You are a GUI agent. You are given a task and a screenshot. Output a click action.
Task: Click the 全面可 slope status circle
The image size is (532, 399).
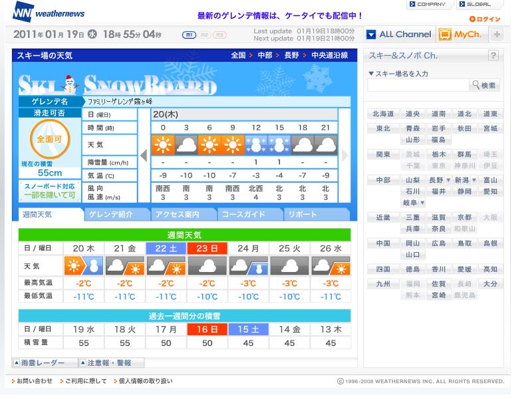pos(49,139)
